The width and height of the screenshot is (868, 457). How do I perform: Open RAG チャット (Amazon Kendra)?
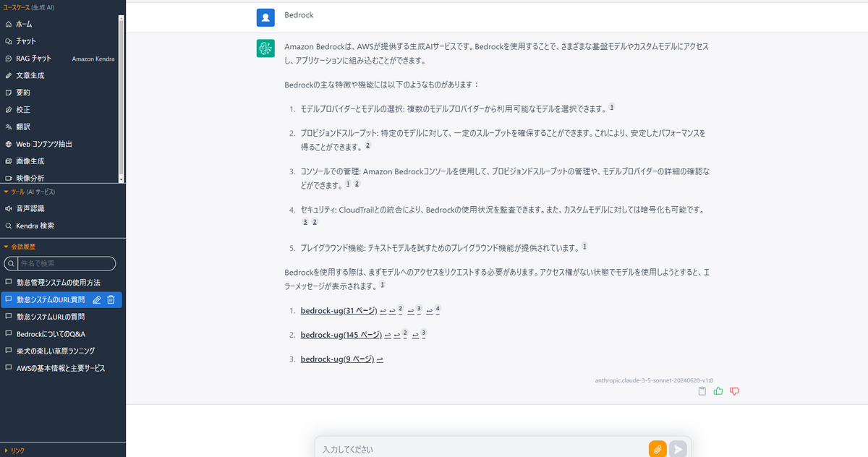click(59, 59)
